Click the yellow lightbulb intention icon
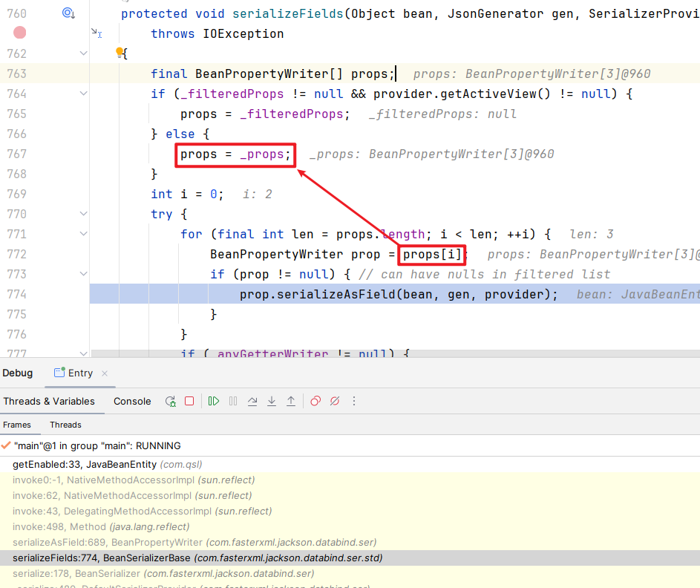700x588 pixels. coord(119,52)
